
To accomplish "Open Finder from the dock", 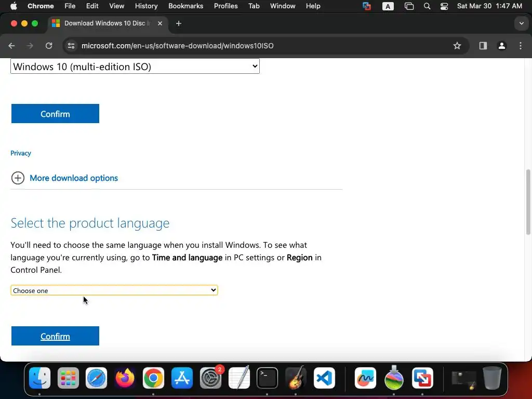I will point(39,378).
